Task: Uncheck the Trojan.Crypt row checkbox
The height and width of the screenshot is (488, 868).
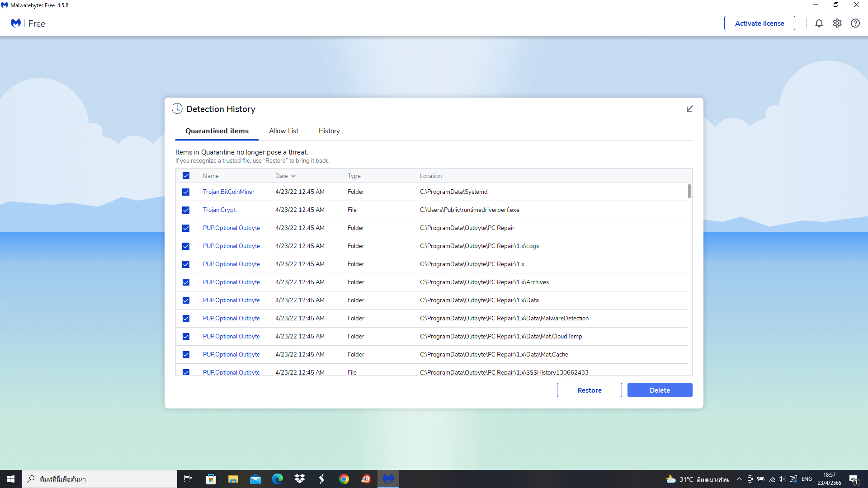Action: tap(186, 210)
